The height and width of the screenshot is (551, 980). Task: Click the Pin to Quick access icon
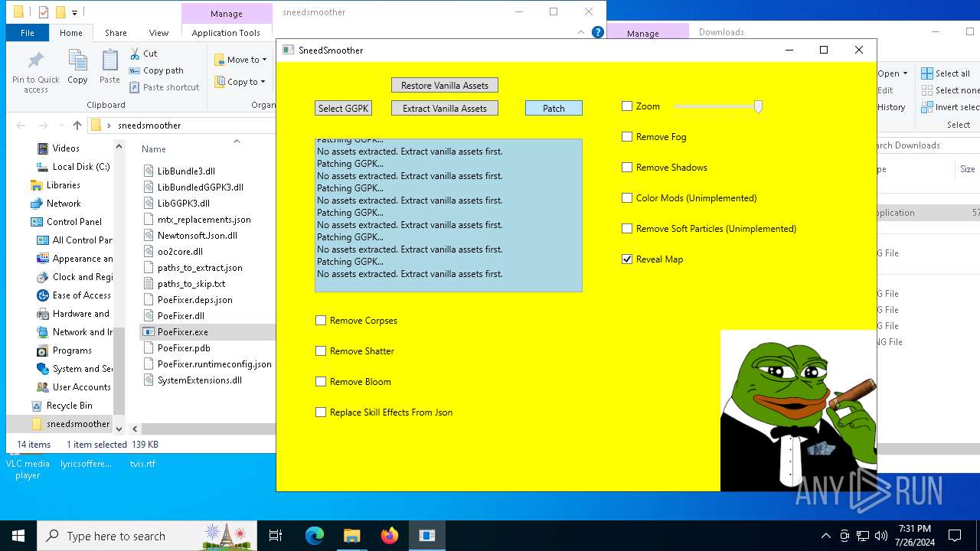(35, 61)
